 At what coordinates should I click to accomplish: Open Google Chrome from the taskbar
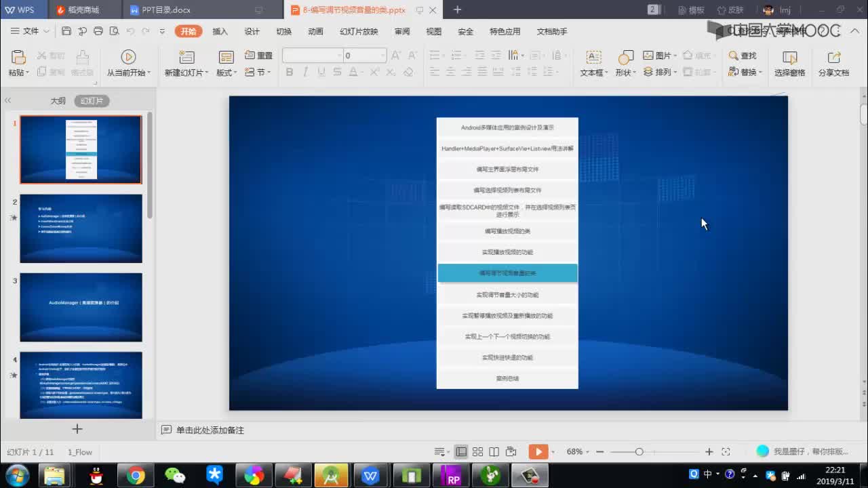[136, 476]
